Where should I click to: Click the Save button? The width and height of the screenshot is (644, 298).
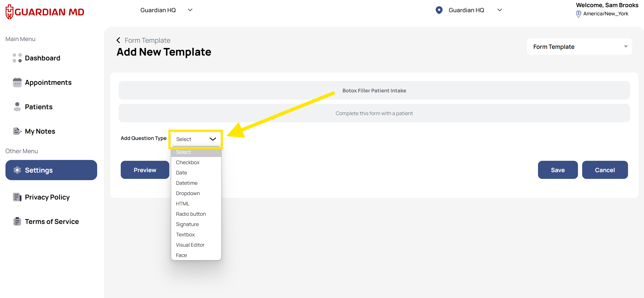point(558,170)
